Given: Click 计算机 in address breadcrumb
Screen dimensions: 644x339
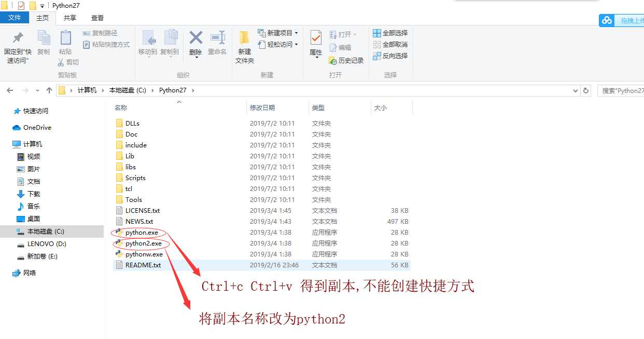Looking at the screenshot, I should click(x=87, y=90).
